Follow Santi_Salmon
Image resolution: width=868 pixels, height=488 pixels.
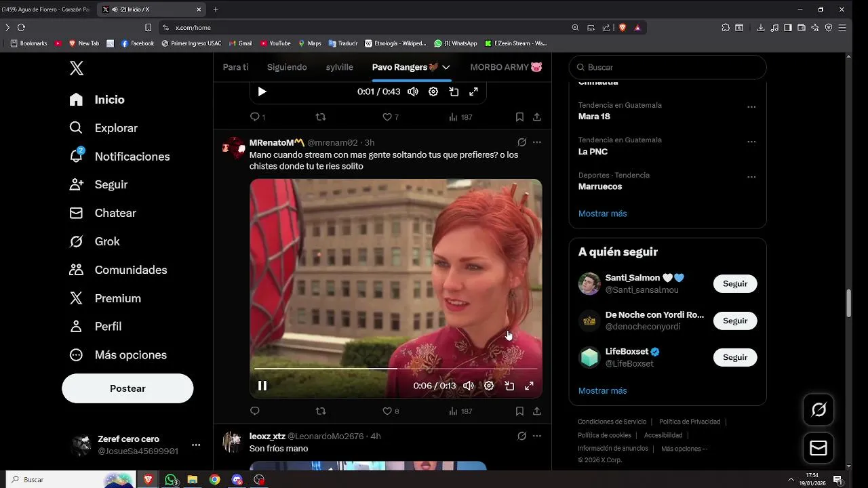tap(735, 284)
